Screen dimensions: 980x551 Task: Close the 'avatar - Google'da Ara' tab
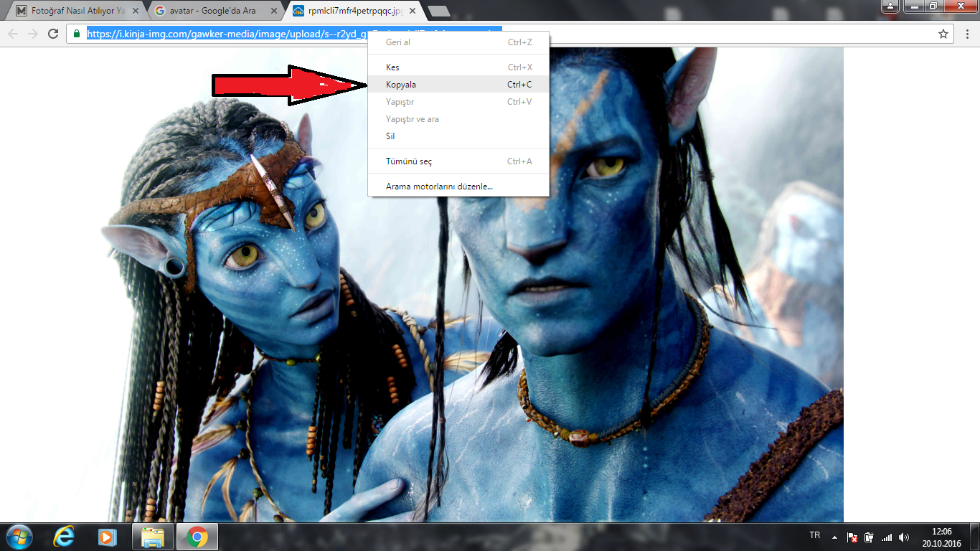pos(274,11)
